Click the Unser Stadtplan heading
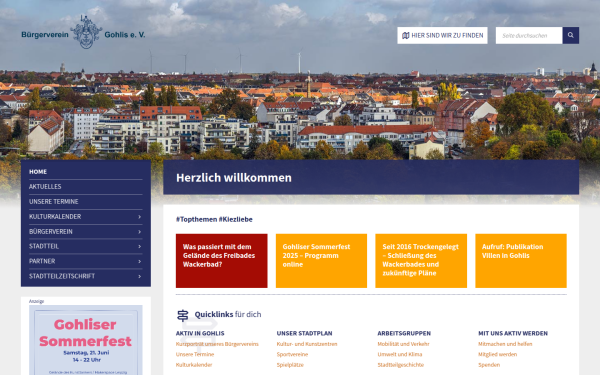The image size is (600, 375). coord(305,333)
